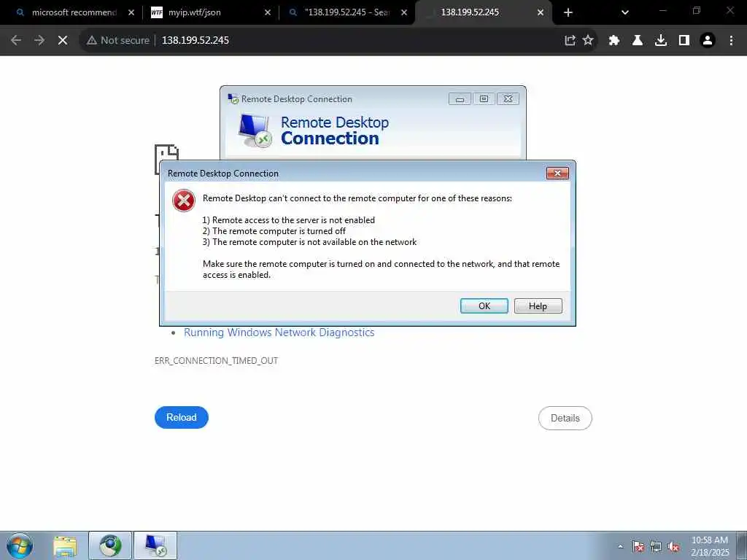Restore down the browser window
The width and height of the screenshot is (747, 560).
tap(697, 10)
